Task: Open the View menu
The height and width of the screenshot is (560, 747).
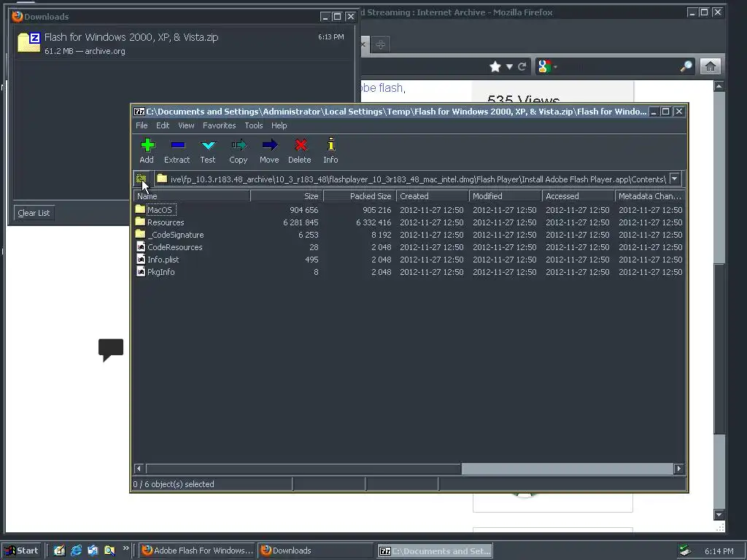Action: point(186,125)
